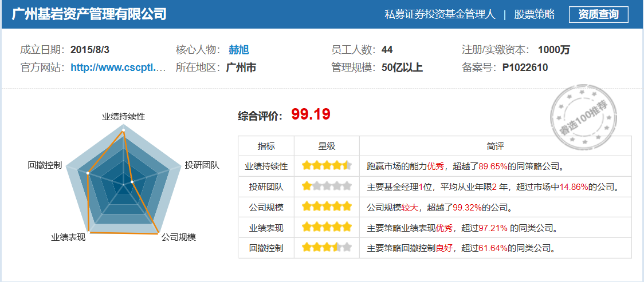Click the 业绩持续性 radar chart axis label
The image size is (644, 282).
[x=123, y=117]
